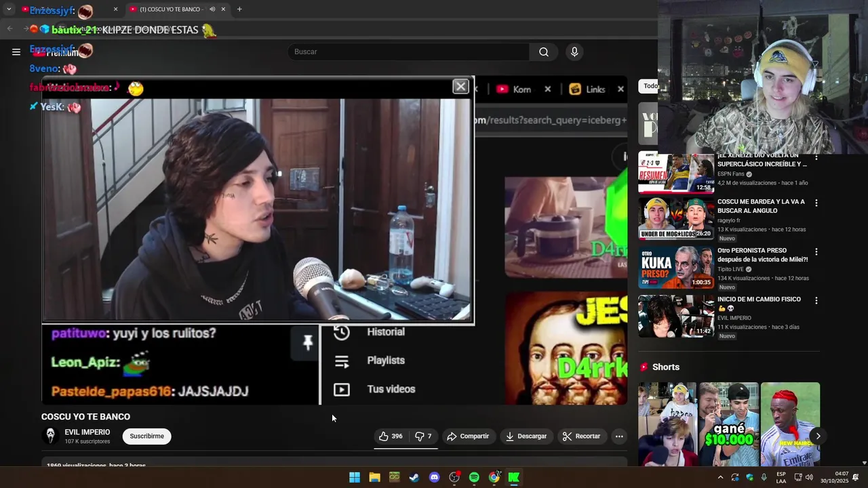
Task: Select the Links tab in the video
Action: click(594, 89)
